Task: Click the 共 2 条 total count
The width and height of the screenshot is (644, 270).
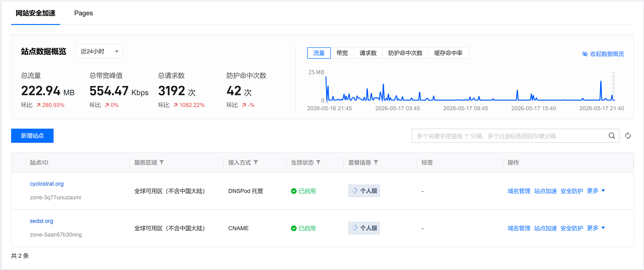Action: click(20, 256)
